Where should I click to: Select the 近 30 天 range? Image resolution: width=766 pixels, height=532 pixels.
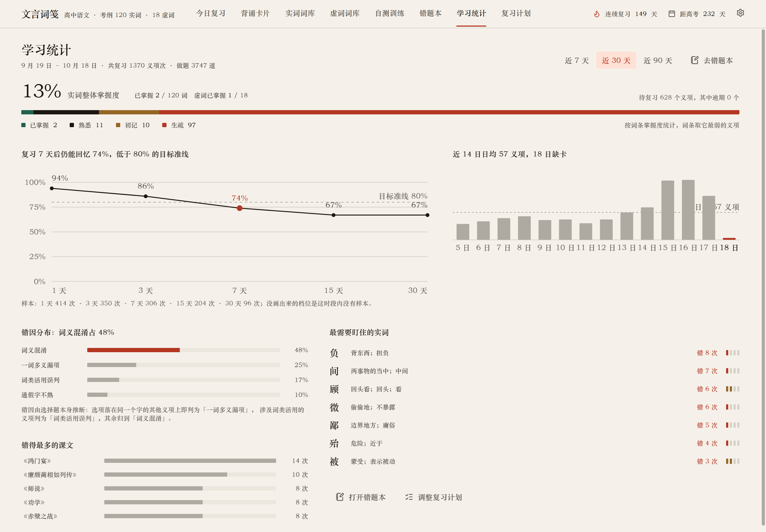[616, 60]
